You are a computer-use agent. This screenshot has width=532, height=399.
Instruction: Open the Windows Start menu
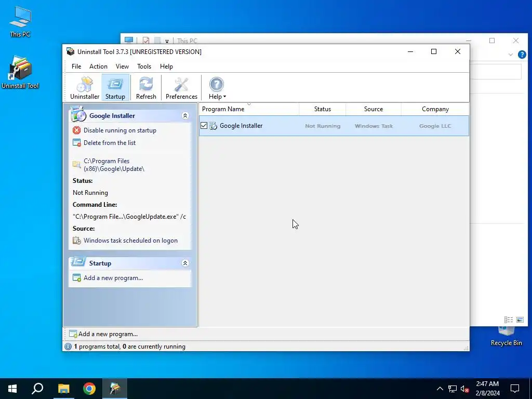(12, 389)
